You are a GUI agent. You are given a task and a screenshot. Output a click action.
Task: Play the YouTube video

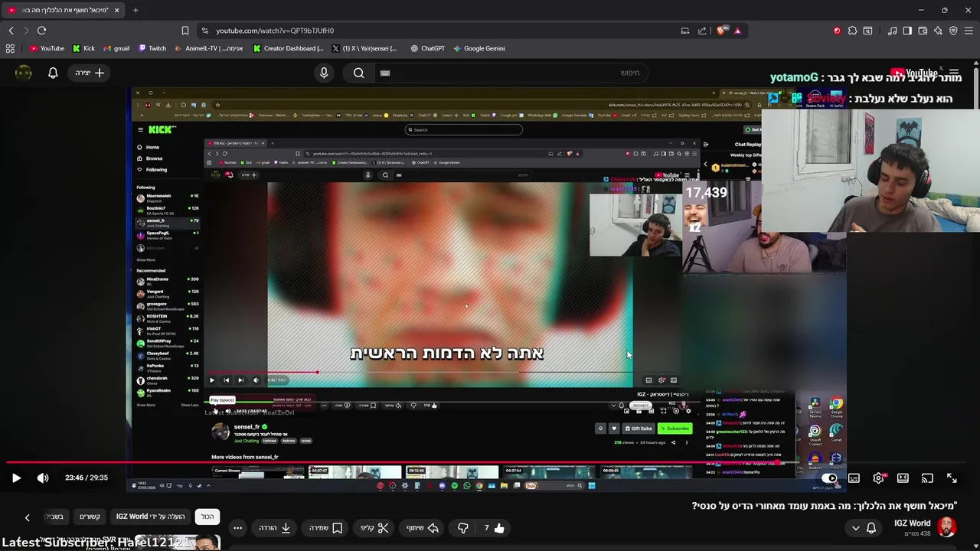pyautogui.click(x=16, y=478)
